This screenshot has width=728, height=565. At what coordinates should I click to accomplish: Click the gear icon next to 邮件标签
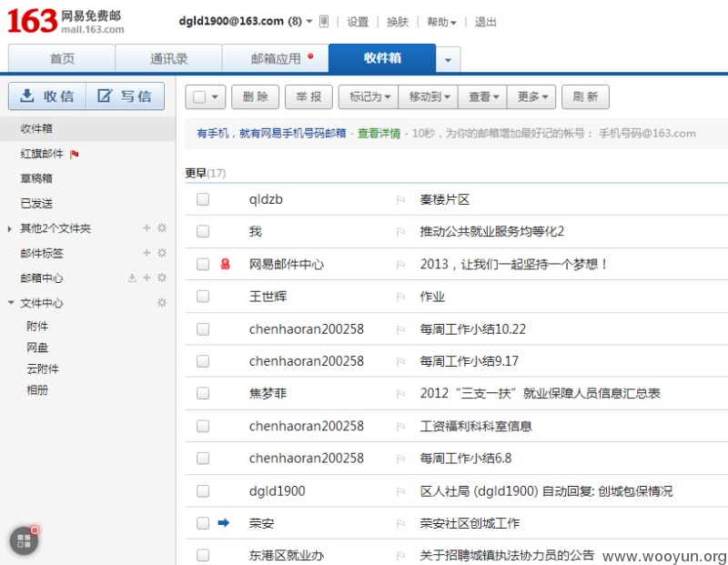(x=162, y=253)
